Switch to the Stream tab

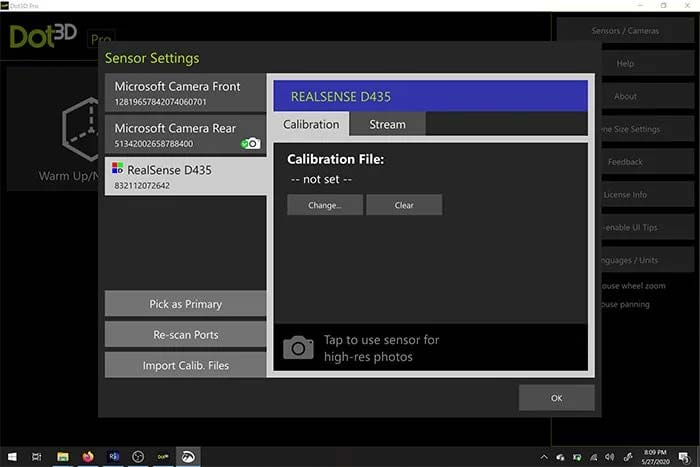click(x=387, y=124)
